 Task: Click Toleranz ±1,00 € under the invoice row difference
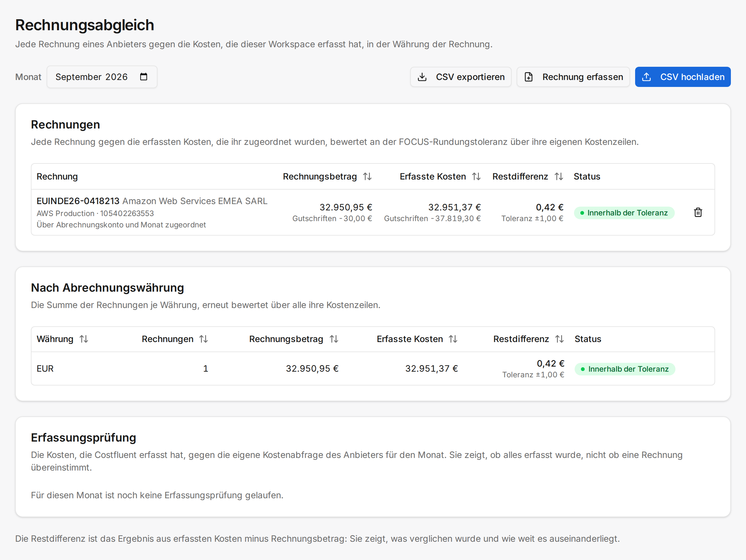(x=532, y=219)
